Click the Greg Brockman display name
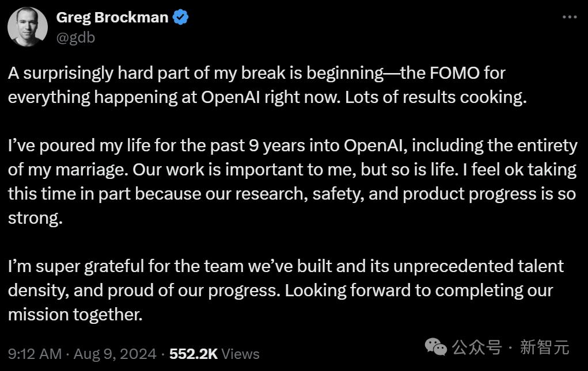This screenshot has width=588, height=371. (x=112, y=18)
